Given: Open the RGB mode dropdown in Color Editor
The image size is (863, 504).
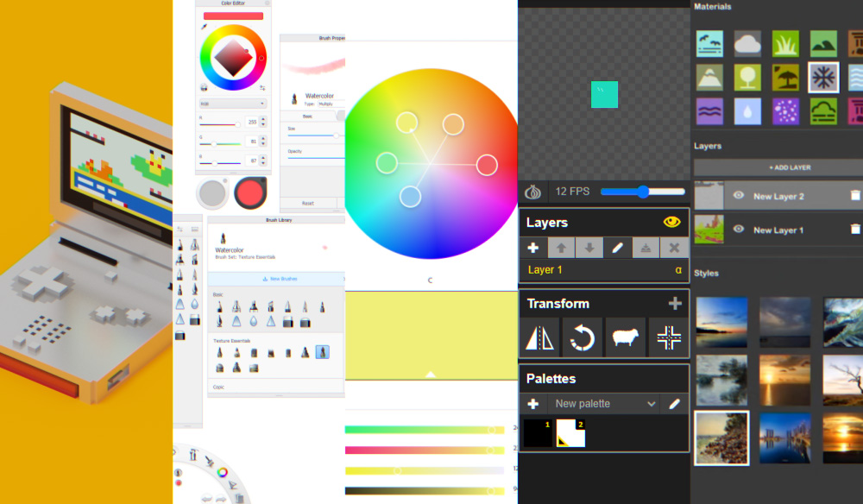Looking at the screenshot, I should tap(231, 102).
